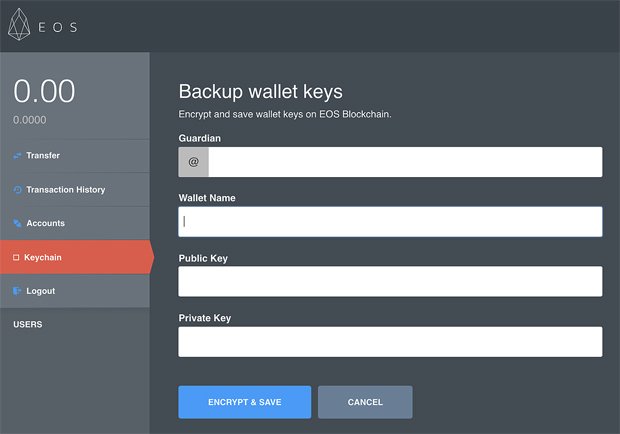Choose Logout from the sidebar
The image size is (620, 434).
point(75,291)
